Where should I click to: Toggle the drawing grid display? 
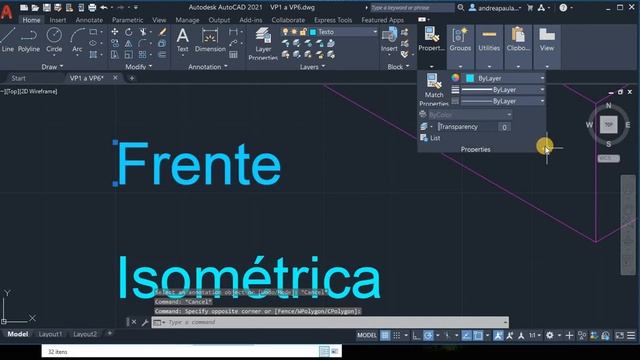click(x=385, y=336)
